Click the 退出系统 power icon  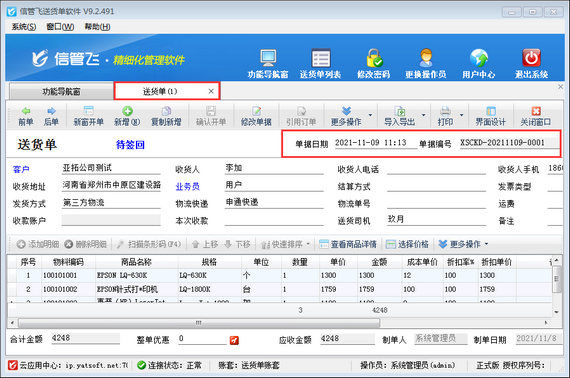click(531, 58)
